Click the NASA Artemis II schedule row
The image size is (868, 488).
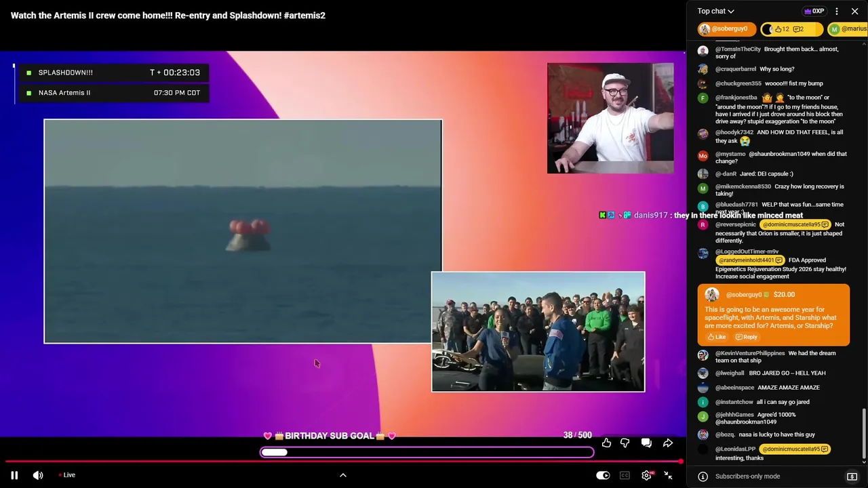(x=114, y=93)
